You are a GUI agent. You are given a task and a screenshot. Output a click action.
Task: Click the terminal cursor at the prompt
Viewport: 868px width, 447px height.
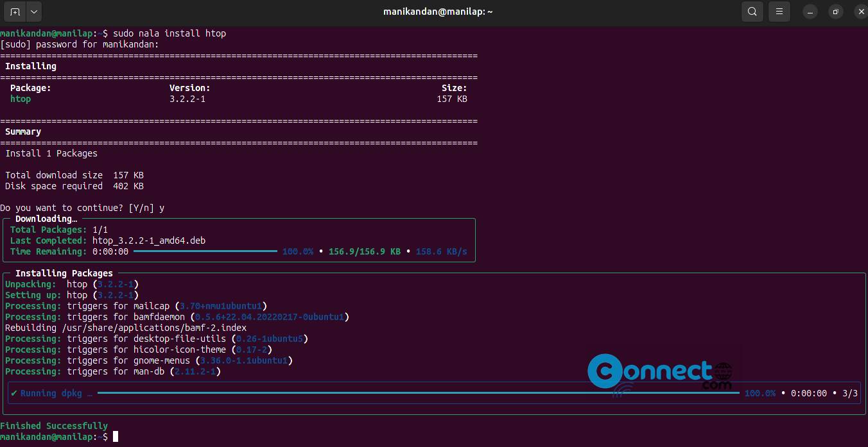pos(116,437)
